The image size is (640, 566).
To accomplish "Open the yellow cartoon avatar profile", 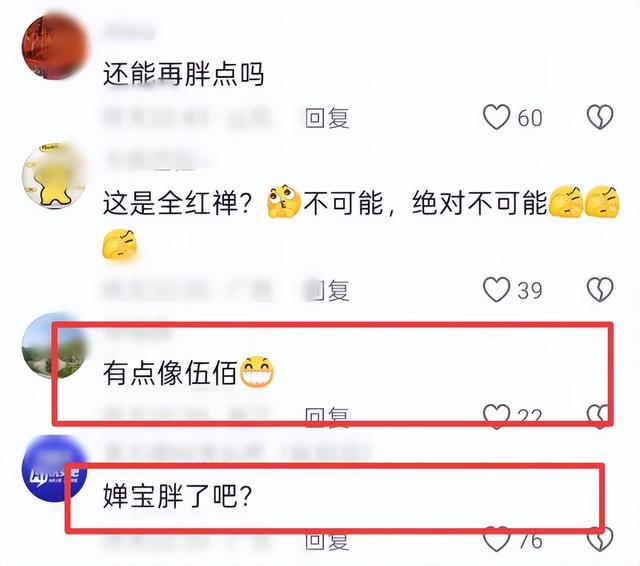I will pyautogui.click(x=55, y=175).
